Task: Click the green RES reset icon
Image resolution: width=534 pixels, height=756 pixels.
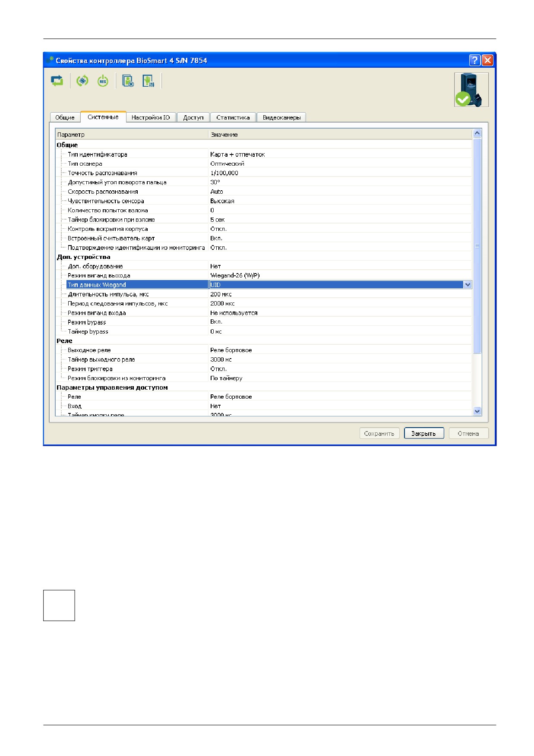Action: click(x=103, y=81)
